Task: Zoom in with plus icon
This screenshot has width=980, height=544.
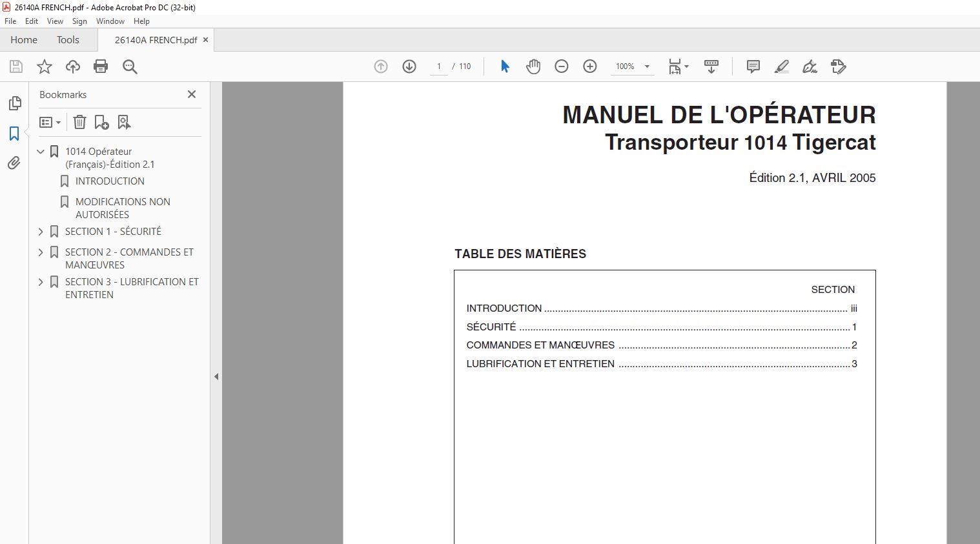Action: pos(590,66)
